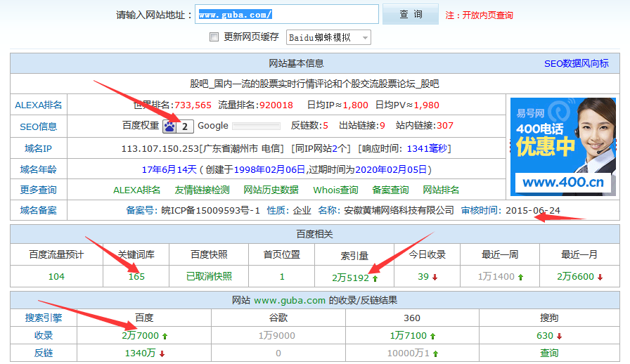Click the 查询 search button
The width and height of the screenshot is (630, 364).
click(410, 15)
